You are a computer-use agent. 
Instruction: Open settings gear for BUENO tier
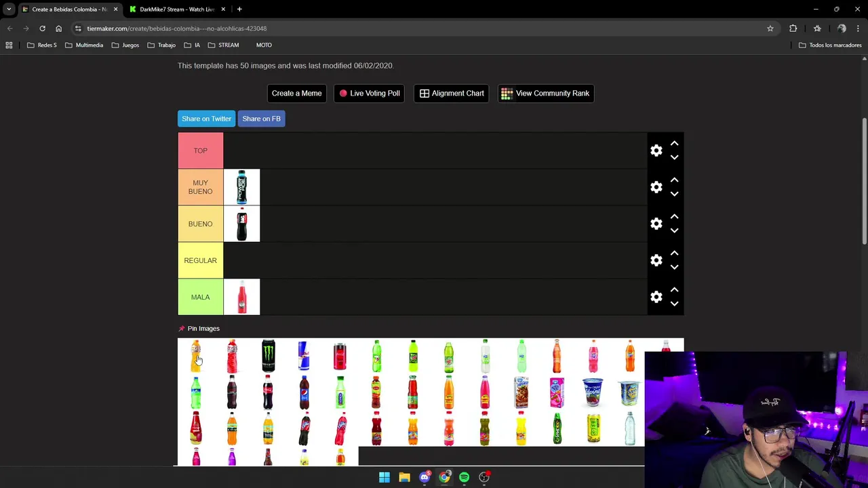(x=656, y=224)
